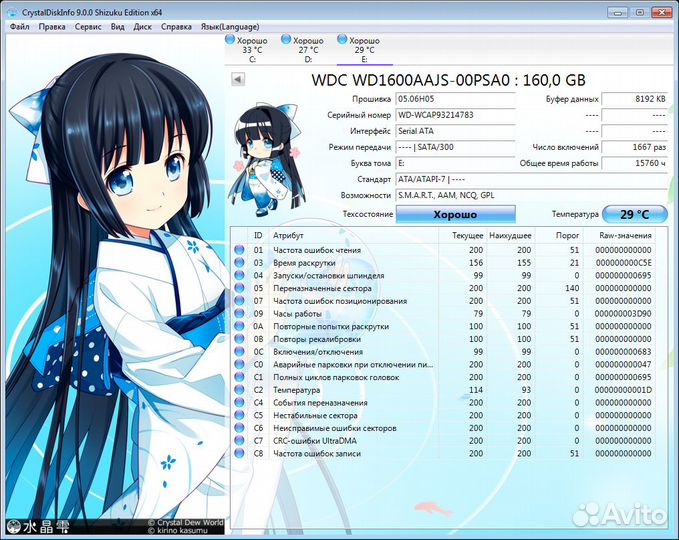This screenshot has width=679, height=540.
Task: Click the power-on hours field 15760 ч
Action: tap(635, 163)
